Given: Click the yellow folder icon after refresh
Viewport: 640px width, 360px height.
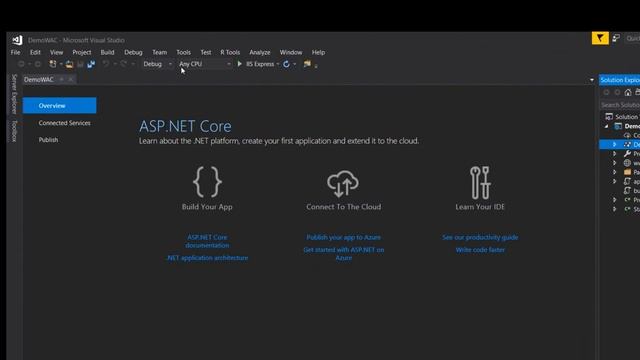Looking at the screenshot, I should click(307, 64).
